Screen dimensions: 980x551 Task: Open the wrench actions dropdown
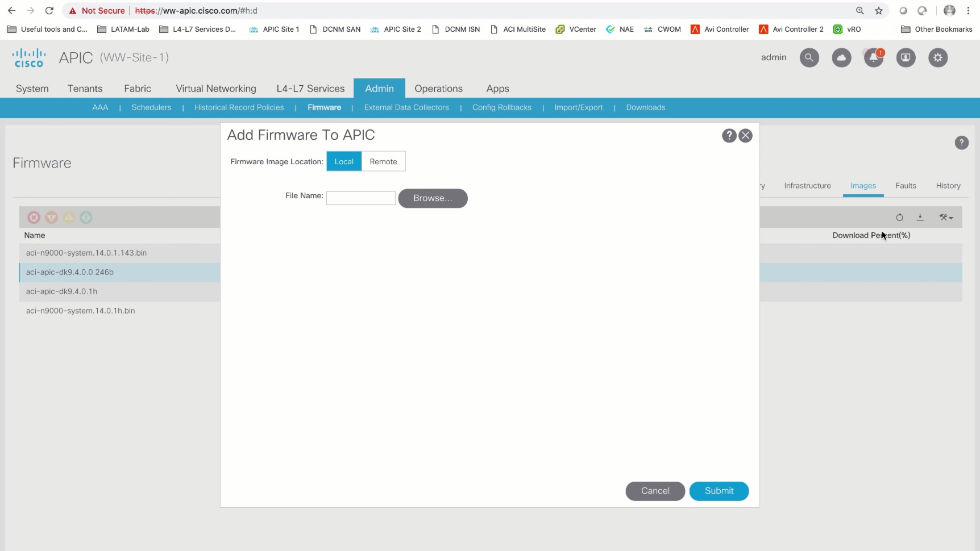(x=947, y=218)
